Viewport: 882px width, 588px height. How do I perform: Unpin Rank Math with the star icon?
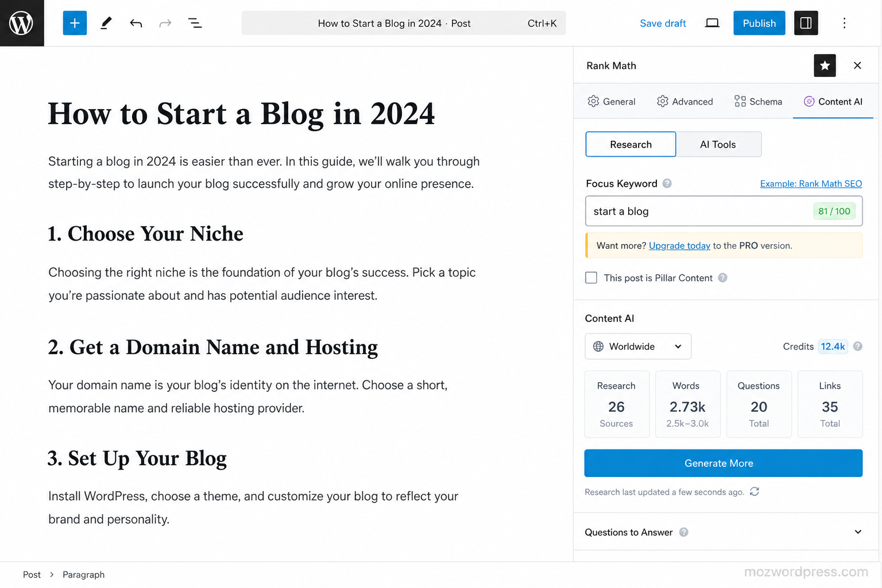point(825,65)
